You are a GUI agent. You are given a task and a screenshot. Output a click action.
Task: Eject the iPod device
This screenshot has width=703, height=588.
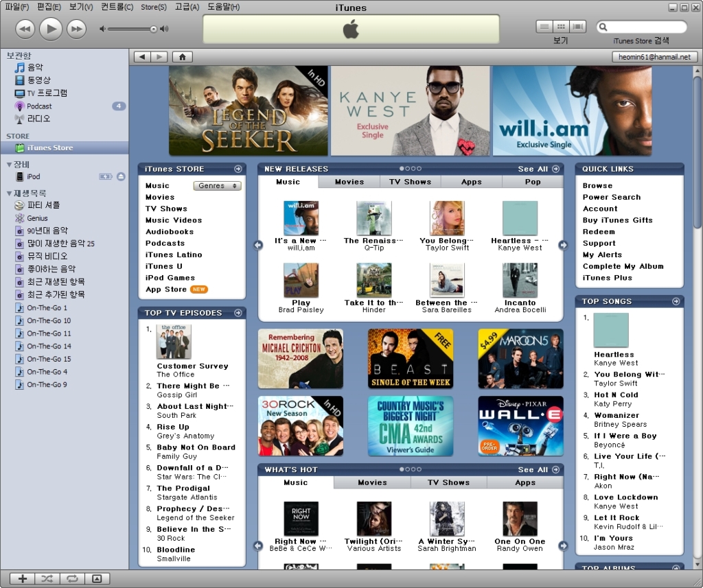pyautogui.click(x=121, y=176)
